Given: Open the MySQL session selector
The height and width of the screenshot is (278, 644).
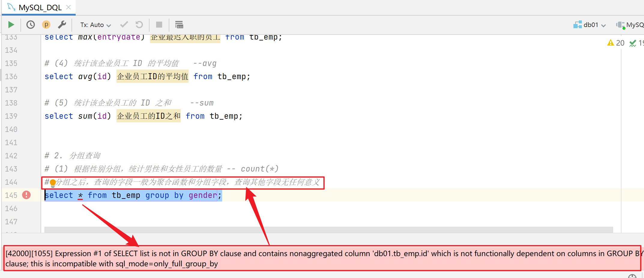Looking at the screenshot, I should click(x=630, y=25).
